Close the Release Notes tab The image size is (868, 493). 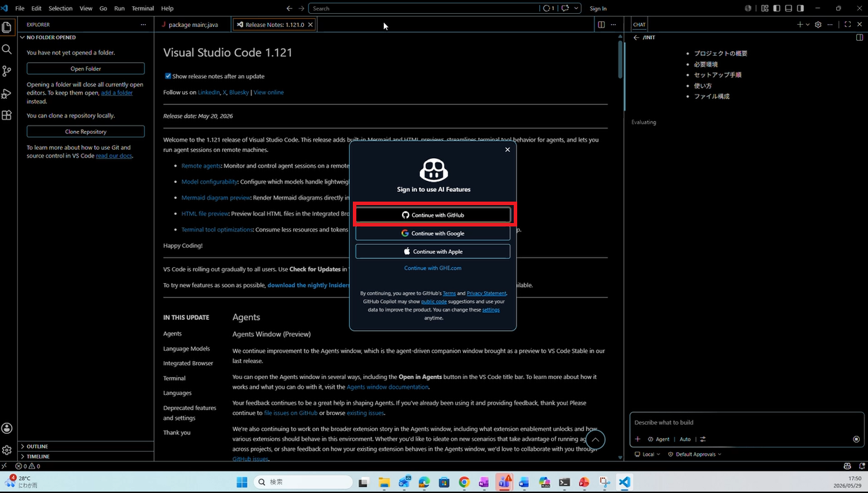point(311,24)
